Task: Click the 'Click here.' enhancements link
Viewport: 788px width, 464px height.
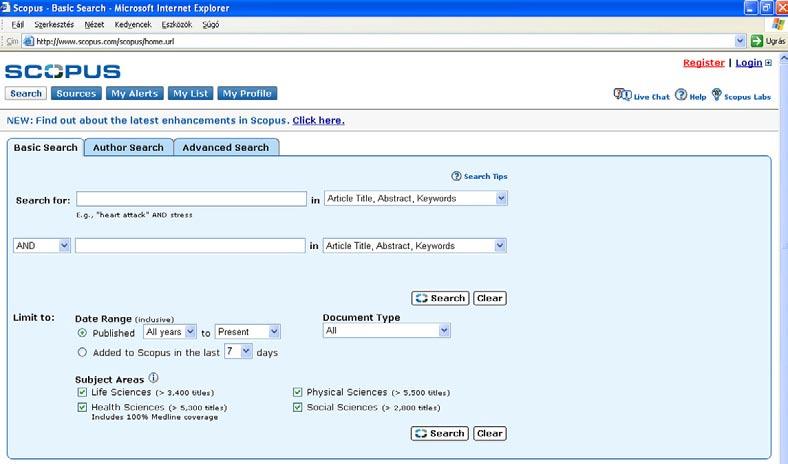Action: 319,121
